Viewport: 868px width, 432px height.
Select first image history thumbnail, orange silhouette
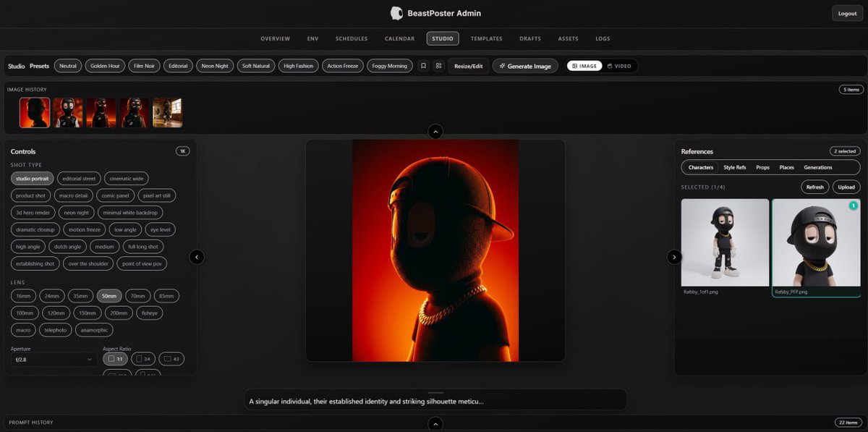click(x=35, y=113)
